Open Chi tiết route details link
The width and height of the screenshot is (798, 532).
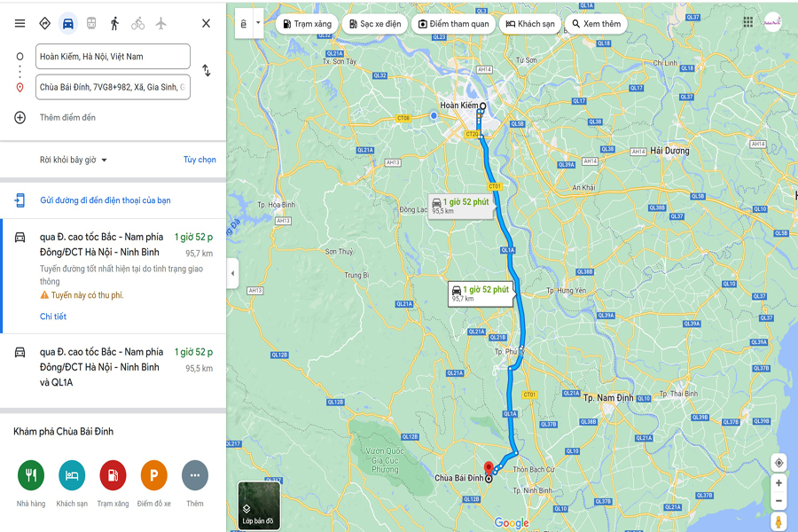point(53,317)
